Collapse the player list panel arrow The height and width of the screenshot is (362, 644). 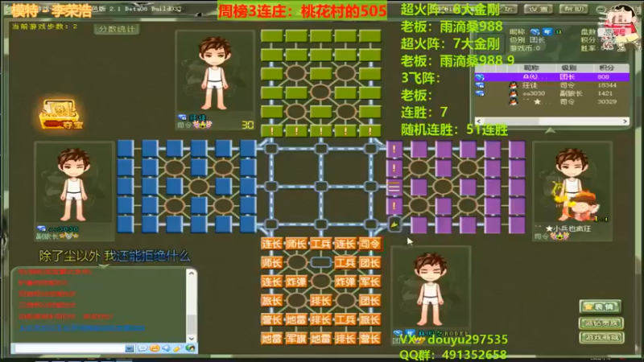coord(551,130)
